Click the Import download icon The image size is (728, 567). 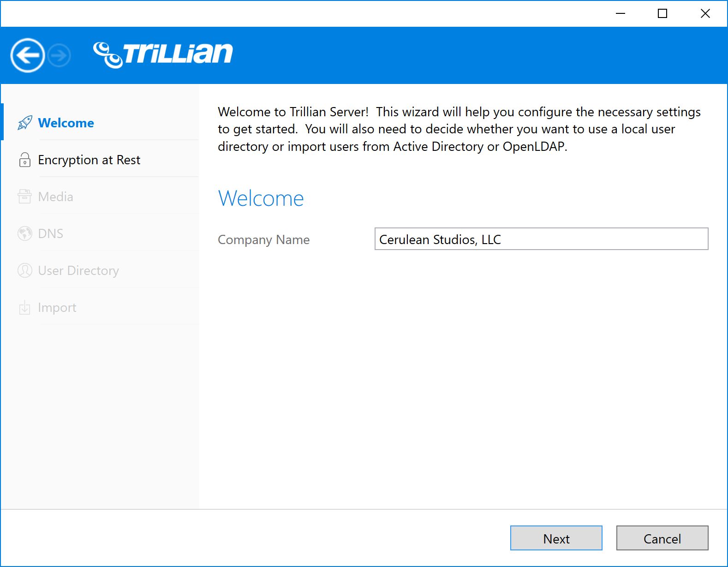[x=25, y=308]
